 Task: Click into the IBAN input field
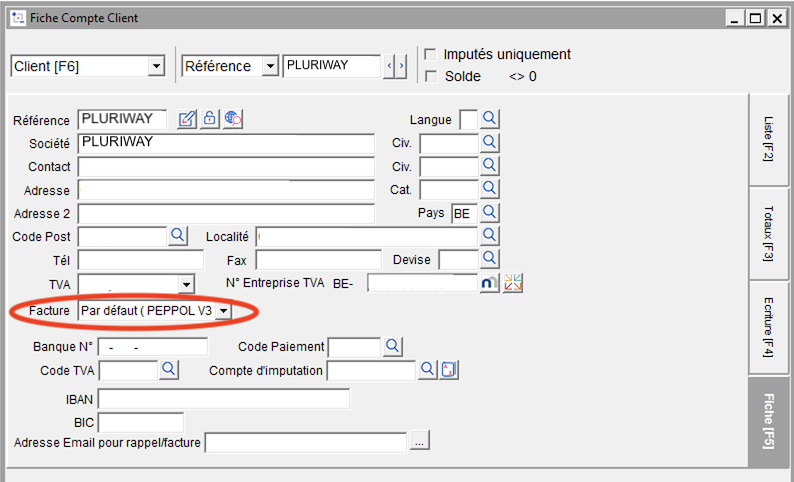click(x=224, y=400)
